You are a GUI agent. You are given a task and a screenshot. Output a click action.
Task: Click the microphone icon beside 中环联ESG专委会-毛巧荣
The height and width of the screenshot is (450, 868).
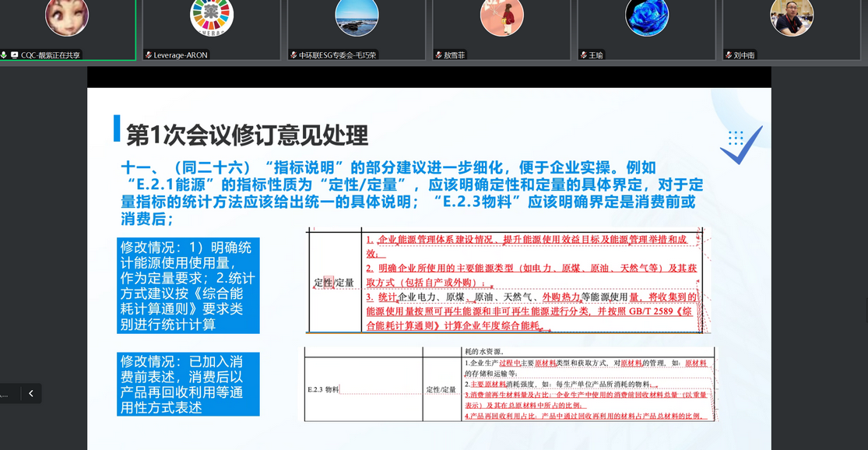tap(293, 55)
